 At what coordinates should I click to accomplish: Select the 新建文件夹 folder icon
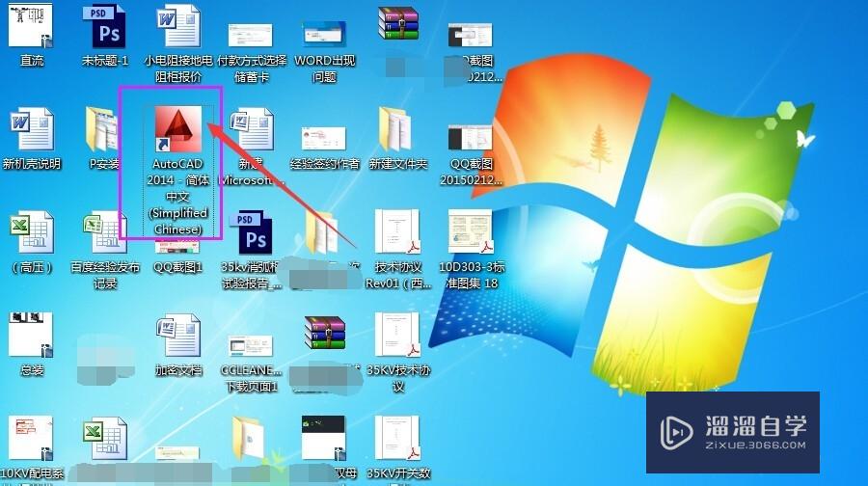[397, 128]
